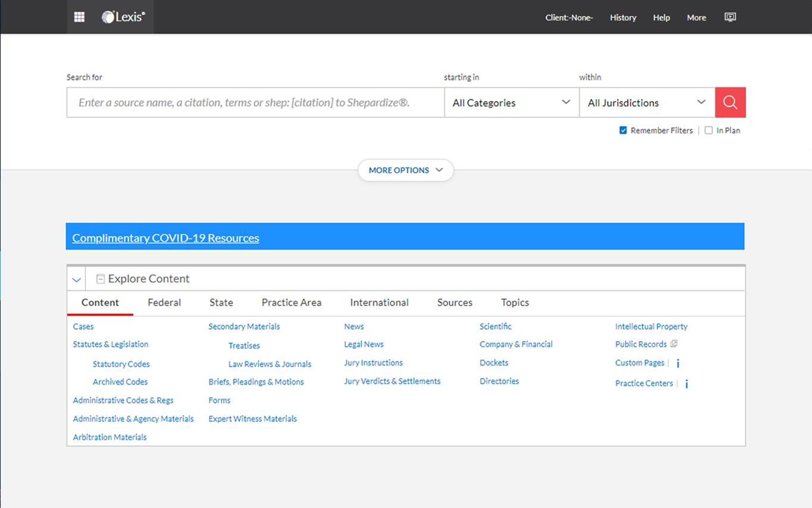Enable the In Plan checkbox
Viewport: 812px width, 508px height.
pos(708,130)
